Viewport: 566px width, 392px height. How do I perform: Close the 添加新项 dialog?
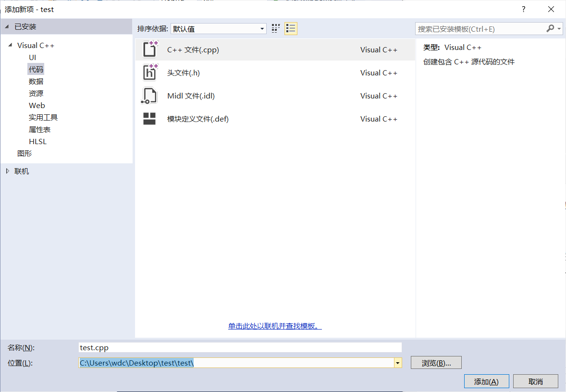click(551, 10)
